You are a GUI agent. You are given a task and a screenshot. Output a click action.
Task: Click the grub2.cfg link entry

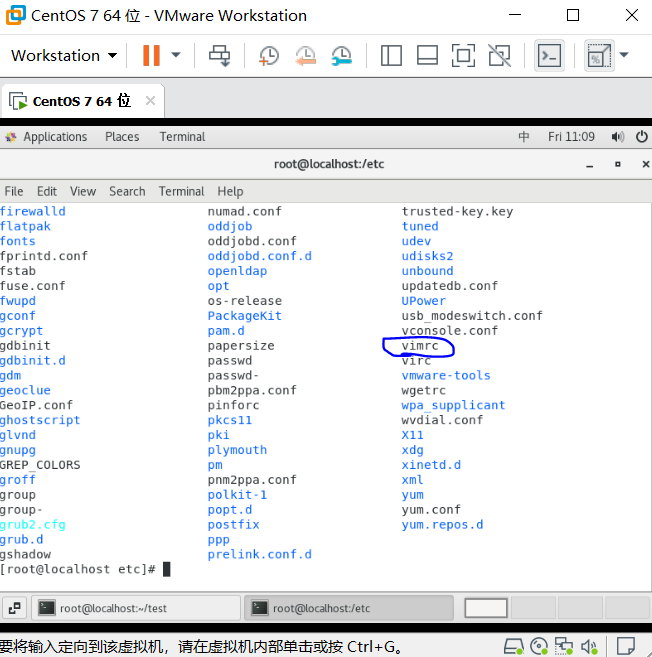pos(33,525)
